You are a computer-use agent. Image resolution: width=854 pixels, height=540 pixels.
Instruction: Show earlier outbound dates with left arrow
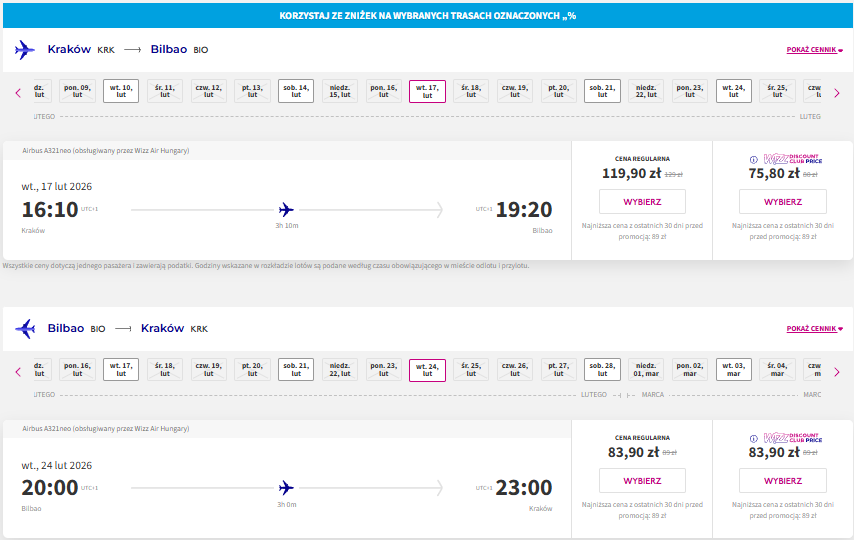18,93
